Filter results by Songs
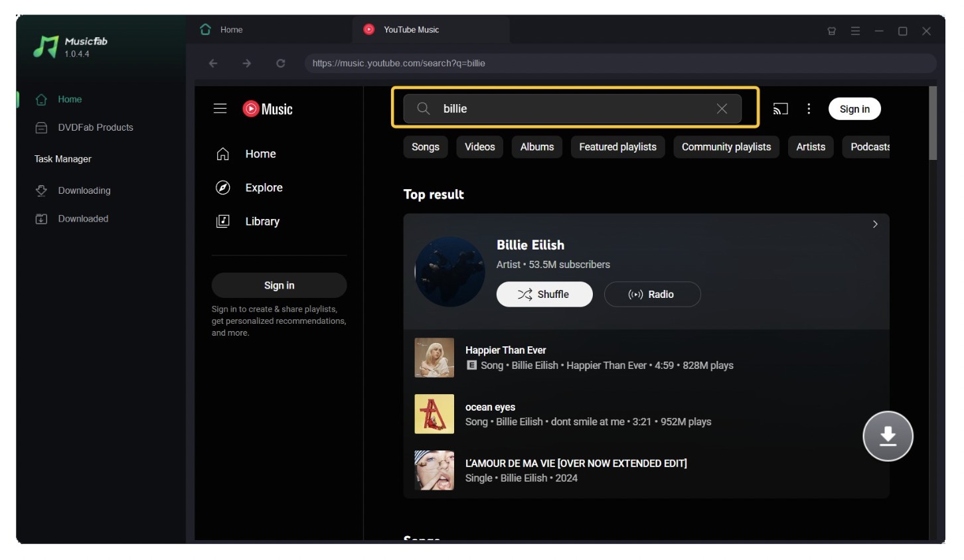964x560 pixels. [426, 147]
